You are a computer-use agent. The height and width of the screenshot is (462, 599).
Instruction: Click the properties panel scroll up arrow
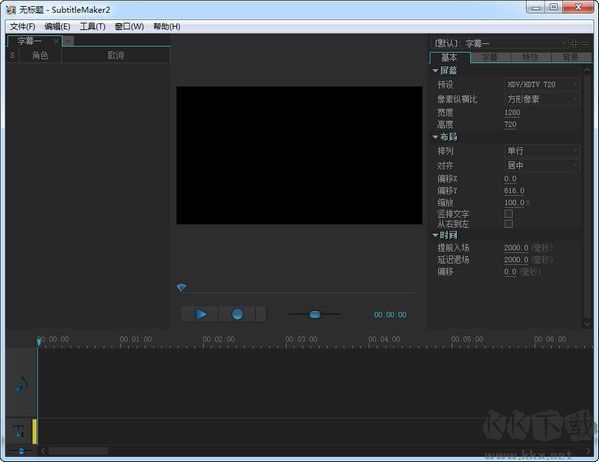click(587, 70)
